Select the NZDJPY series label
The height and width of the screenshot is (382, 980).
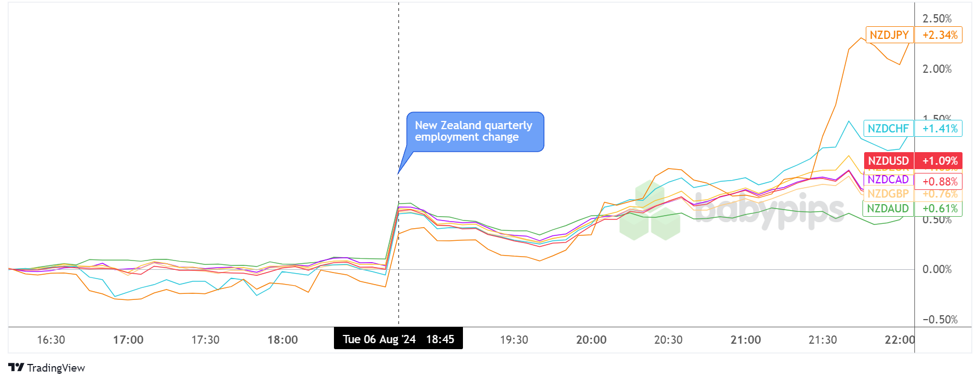point(889,35)
